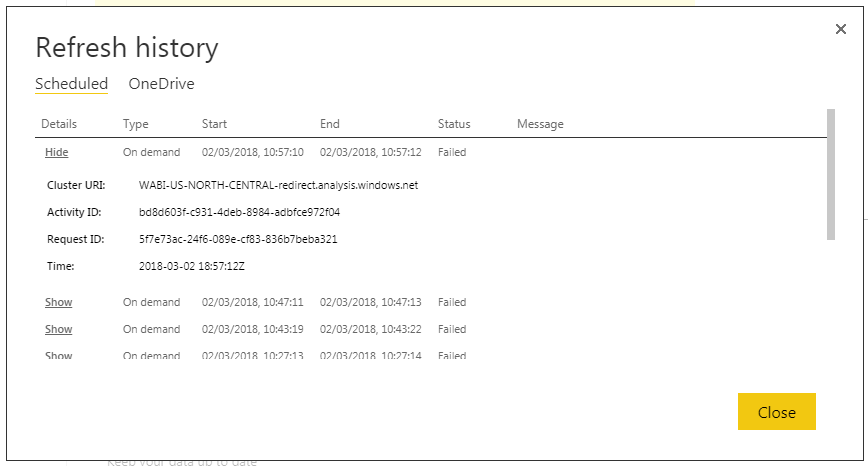
Task: Click Failed status of 10:43:19 refresh
Action: pos(452,329)
